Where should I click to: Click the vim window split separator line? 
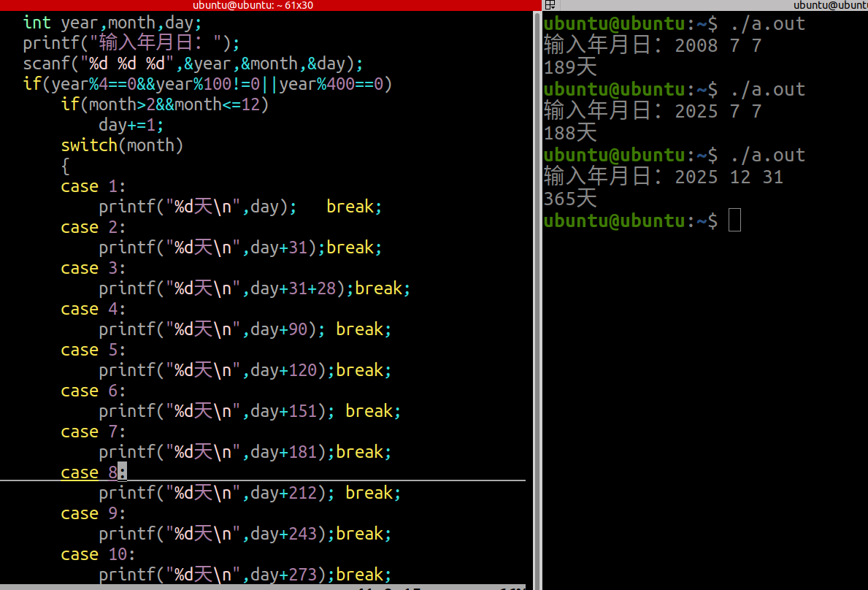click(263, 481)
